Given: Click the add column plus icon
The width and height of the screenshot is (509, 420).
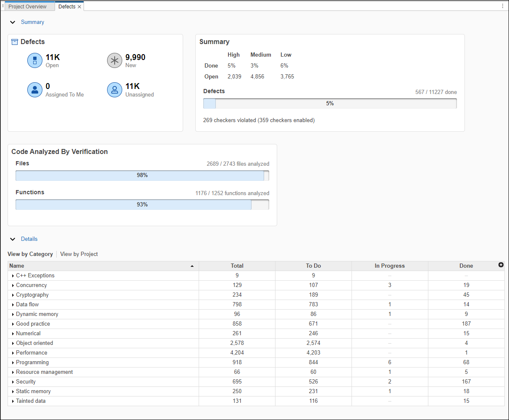Looking at the screenshot, I should pyautogui.click(x=501, y=265).
